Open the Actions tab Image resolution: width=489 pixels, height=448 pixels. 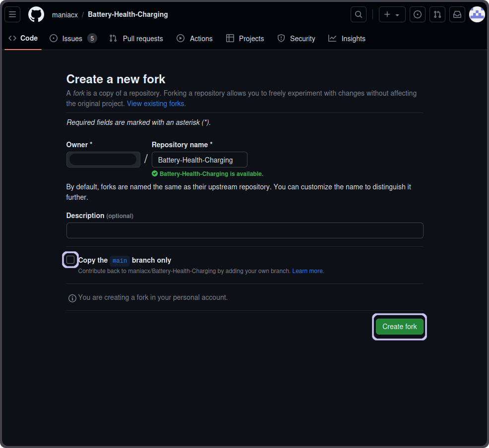tap(195, 39)
